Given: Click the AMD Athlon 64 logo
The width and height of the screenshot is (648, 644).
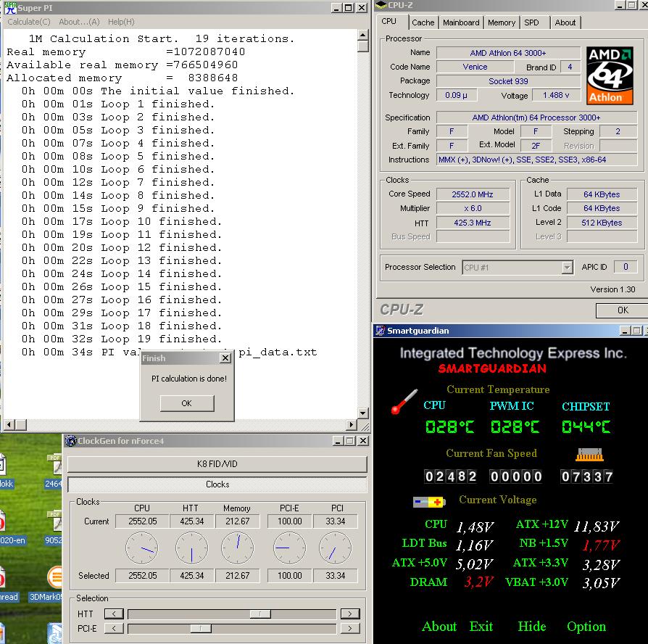Looking at the screenshot, I should [x=610, y=75].
